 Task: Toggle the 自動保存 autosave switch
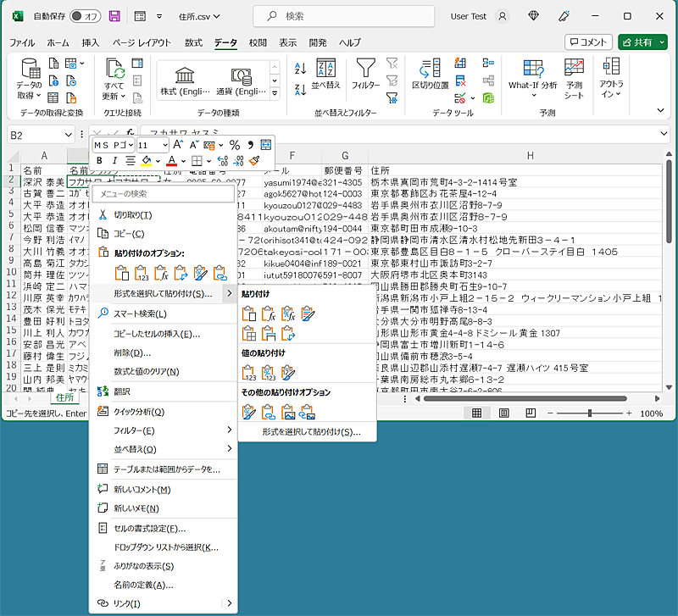pyautogui.click(x=86, y=16)
